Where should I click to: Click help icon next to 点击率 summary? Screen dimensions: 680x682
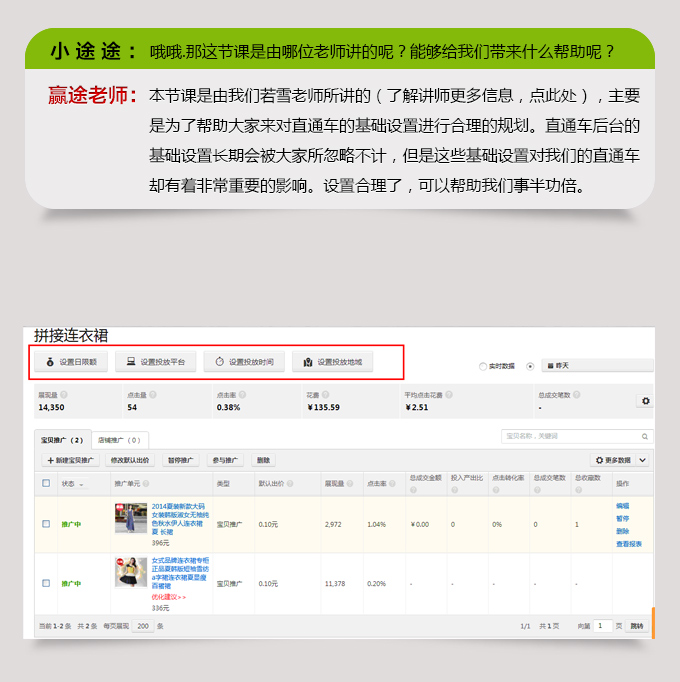[242, 394]
